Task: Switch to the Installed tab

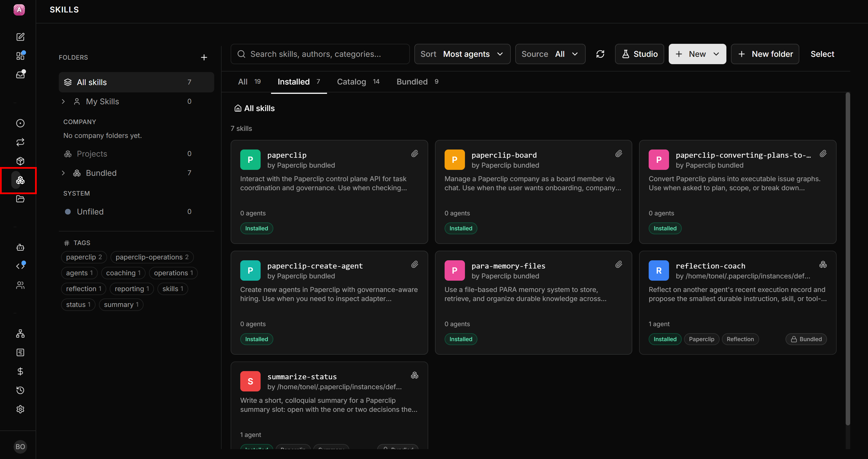Action: coord(299,82)
